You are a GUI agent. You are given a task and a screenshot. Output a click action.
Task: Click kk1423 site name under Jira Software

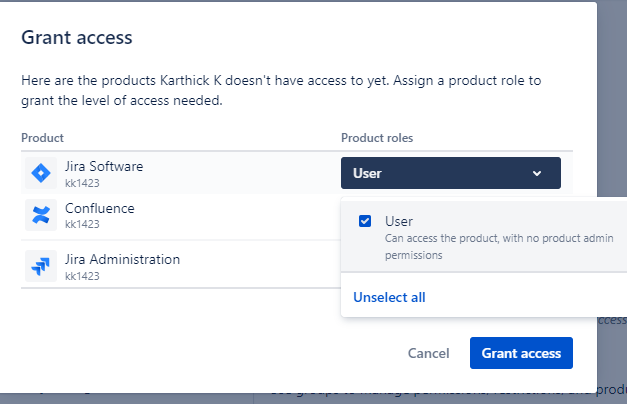[x=82, y=183]
